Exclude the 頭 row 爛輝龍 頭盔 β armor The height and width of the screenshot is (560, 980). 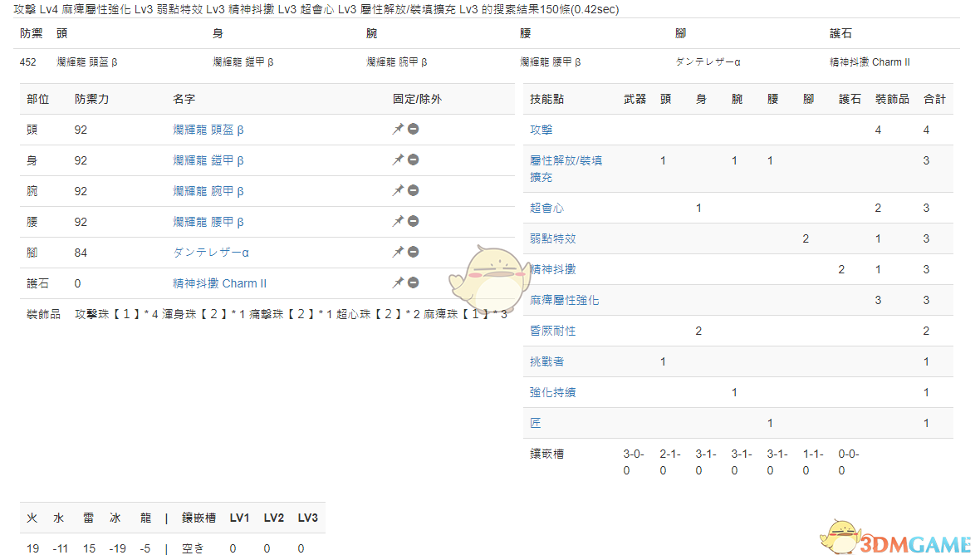(413, 129)
